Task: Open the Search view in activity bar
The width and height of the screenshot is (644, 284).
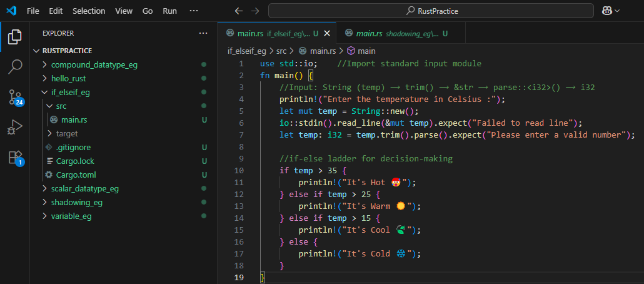Action: (x=15, y=66)
